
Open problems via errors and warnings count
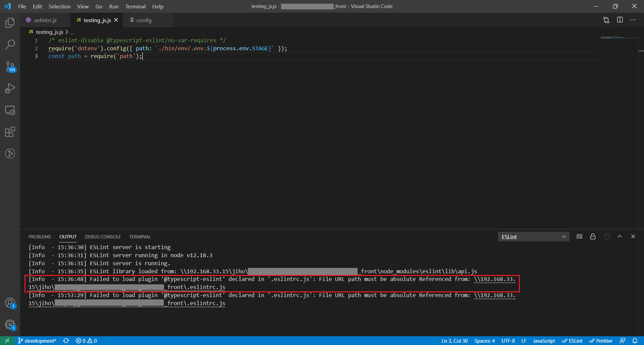click(x=86, y=341)
